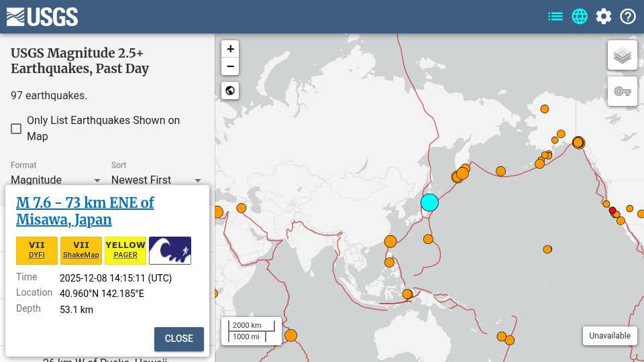644x362 pixels.
Task: Click the list title USGS Magnitude 2.5+ Earthquakes
Action: click(x=80, y=61)
